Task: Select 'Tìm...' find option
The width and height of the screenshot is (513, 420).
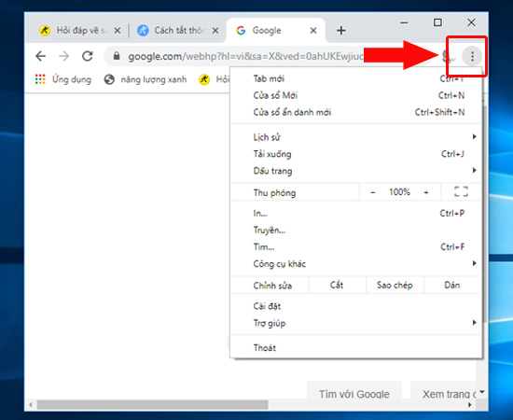Action: coord(356,246)
